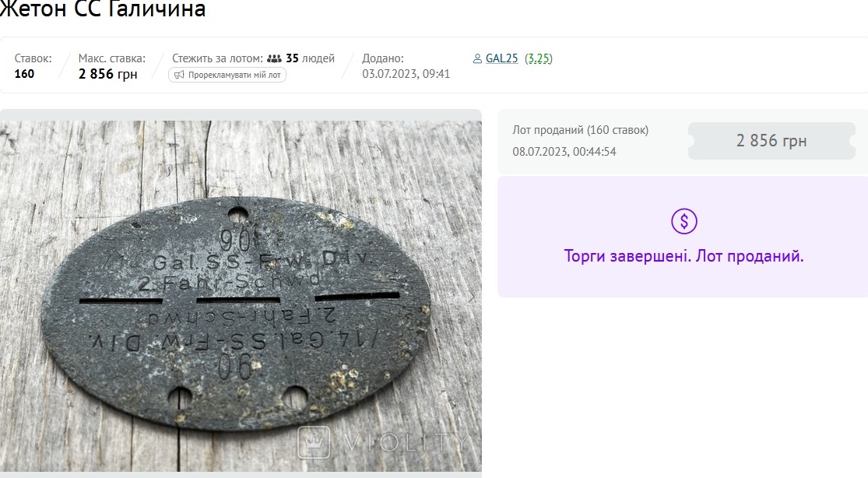Advance to the next photo with the right arrow
The width and height of the screenshot is (868, 478).
[x=471, y=297]
